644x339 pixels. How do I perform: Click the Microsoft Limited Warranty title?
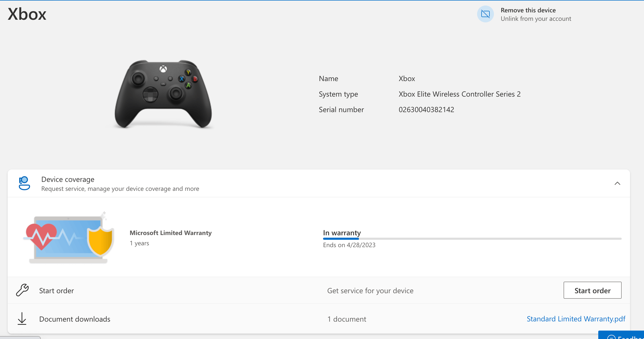point(171,233)
